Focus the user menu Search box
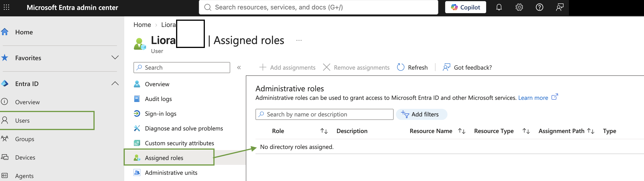This screenshot has height=181, width=644. 182,68
